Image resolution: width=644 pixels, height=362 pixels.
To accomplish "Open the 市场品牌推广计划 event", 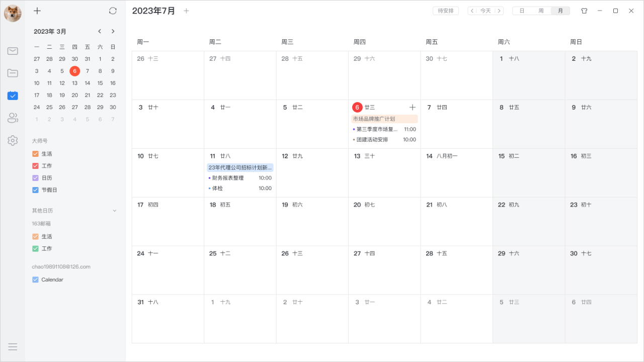I will click(x=384, y=119).
